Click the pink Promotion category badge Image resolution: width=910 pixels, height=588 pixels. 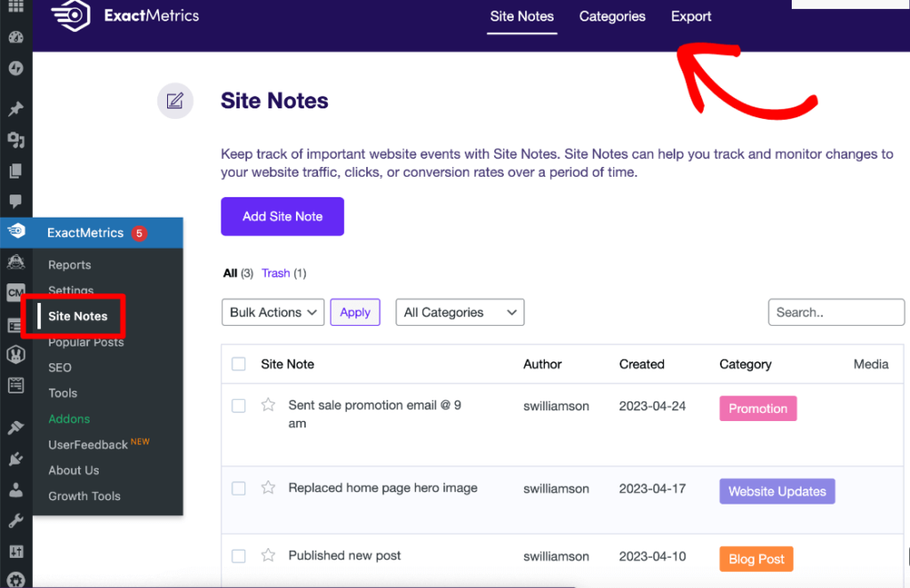757,408
